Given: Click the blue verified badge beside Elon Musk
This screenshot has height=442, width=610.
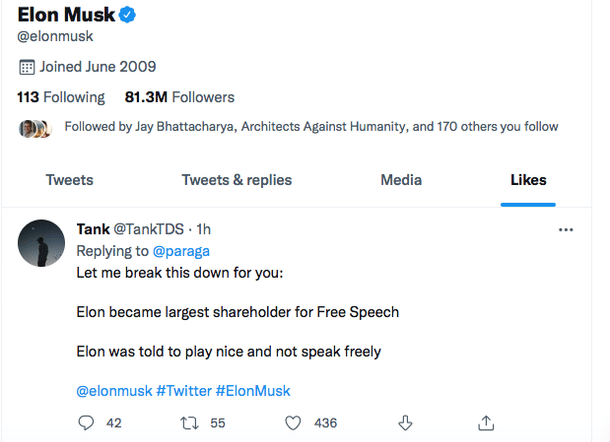Looking at the screenshot, I should tap(129, 16).
